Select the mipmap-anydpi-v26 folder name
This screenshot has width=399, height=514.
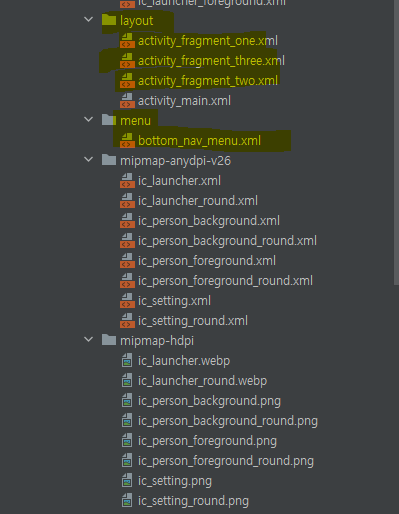pos(175,161)
